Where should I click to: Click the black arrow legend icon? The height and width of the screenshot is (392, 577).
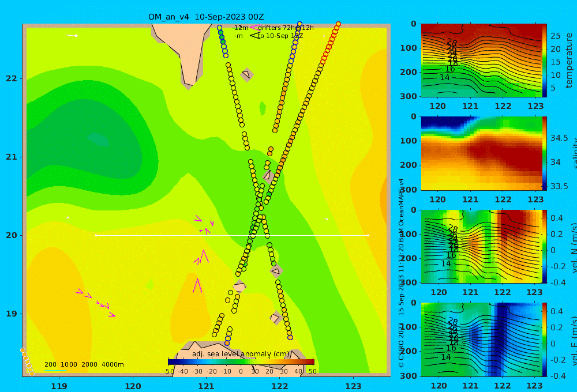coord(254,36)
